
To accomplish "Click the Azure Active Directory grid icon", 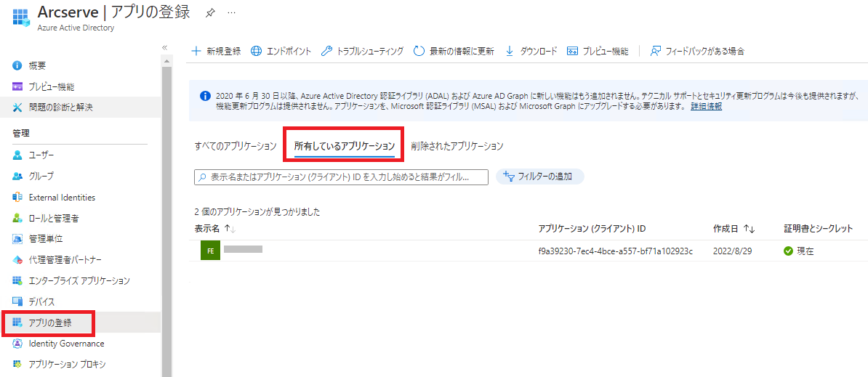I will (x=21, y=17).
